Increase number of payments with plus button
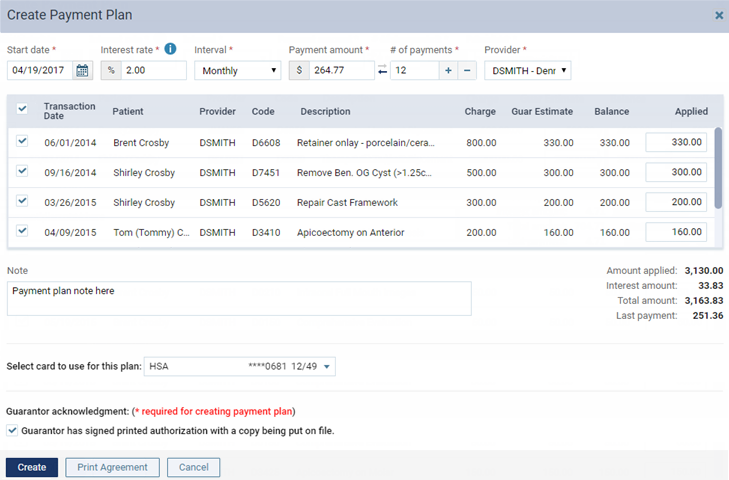729x480 pixels. pyautogui.click(x=448, y=70)
